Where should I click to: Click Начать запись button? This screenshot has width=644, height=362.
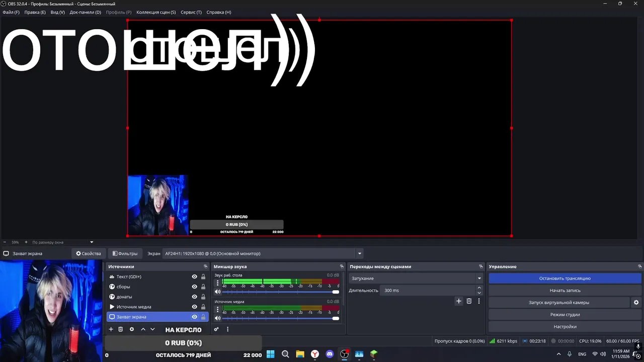point(565,290)
